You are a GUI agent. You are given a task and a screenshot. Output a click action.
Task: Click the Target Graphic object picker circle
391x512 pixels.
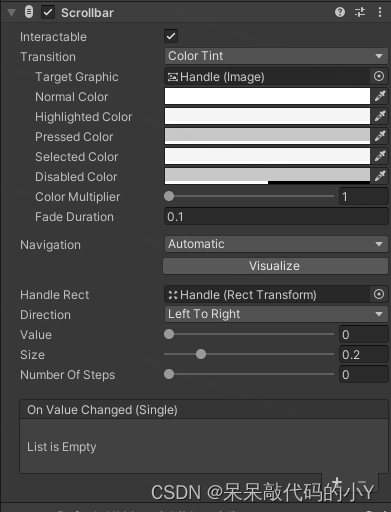click(x=379, y=76)
